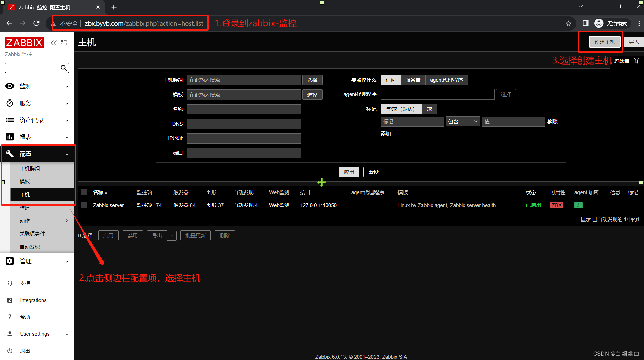Click 添加 tag filter link
The width and height of the screenshot is (644, 360).
(x=386, y=134)
